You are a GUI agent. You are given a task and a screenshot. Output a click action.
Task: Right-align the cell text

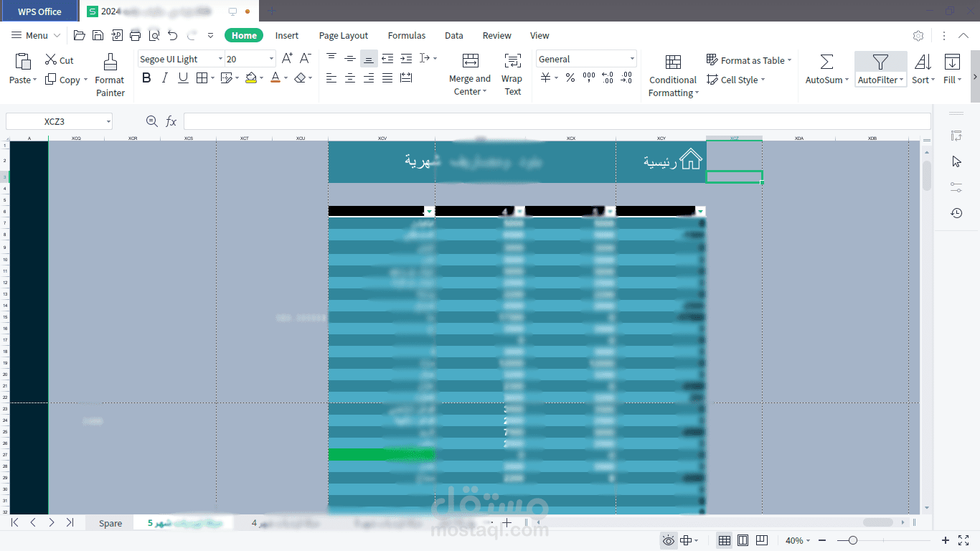[x=369, y=78]
